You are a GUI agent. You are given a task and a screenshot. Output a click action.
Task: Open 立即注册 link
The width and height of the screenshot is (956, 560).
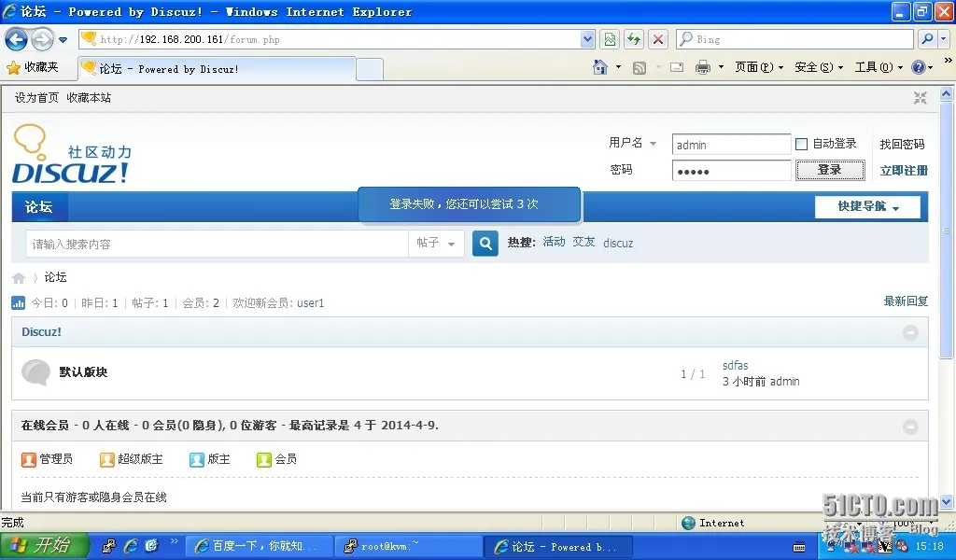point(904,171)
